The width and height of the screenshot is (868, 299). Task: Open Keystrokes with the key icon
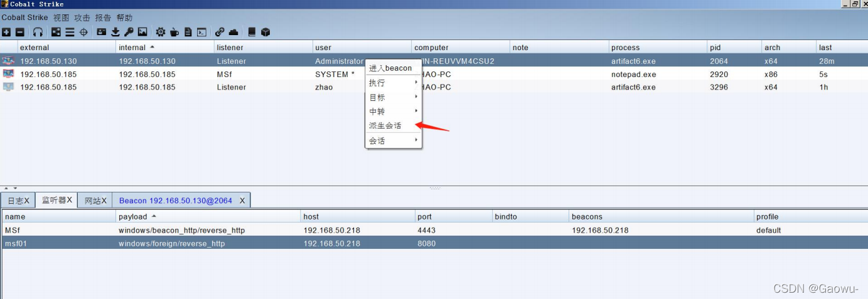click(x=129, y=32)
